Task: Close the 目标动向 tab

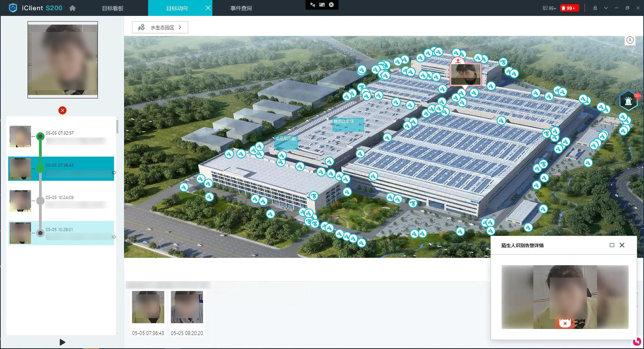Action: [208, 8]
